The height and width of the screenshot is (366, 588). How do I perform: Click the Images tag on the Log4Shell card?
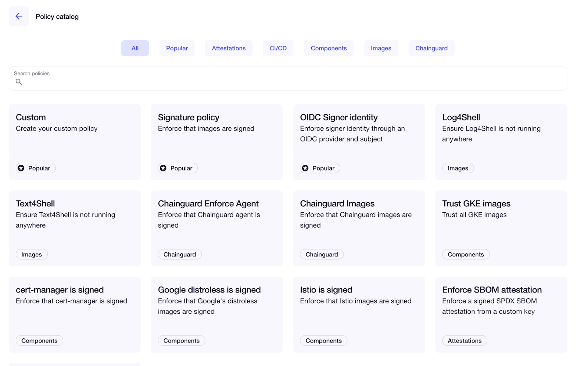tap(458, 168)
